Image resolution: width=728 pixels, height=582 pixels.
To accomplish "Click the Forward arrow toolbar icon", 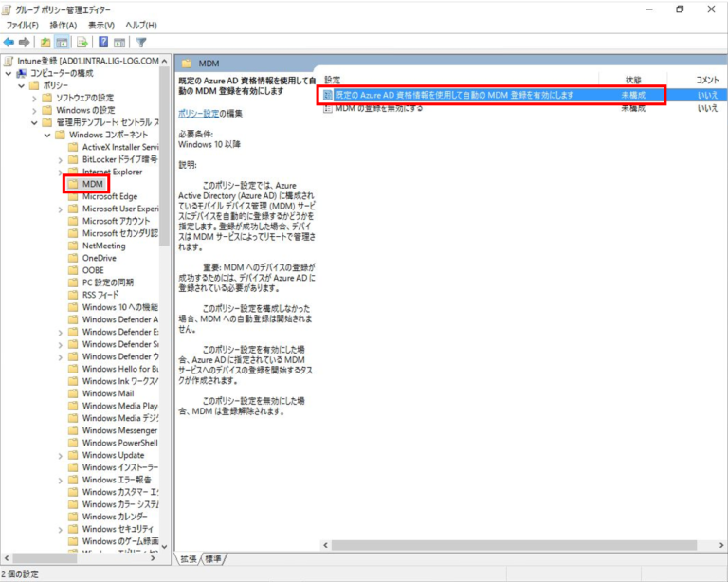I will coord(24,43).
